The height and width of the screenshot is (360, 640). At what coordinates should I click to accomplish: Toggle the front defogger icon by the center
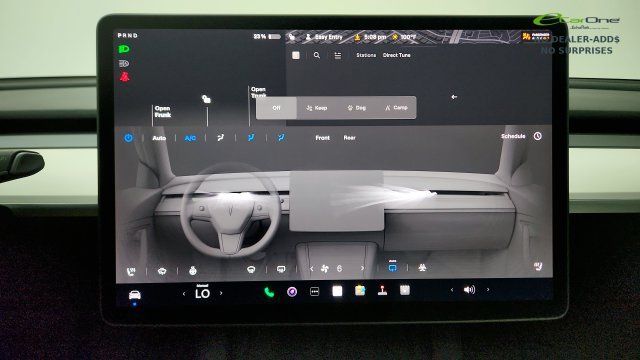pyautogui.click(x=251, y=269)
